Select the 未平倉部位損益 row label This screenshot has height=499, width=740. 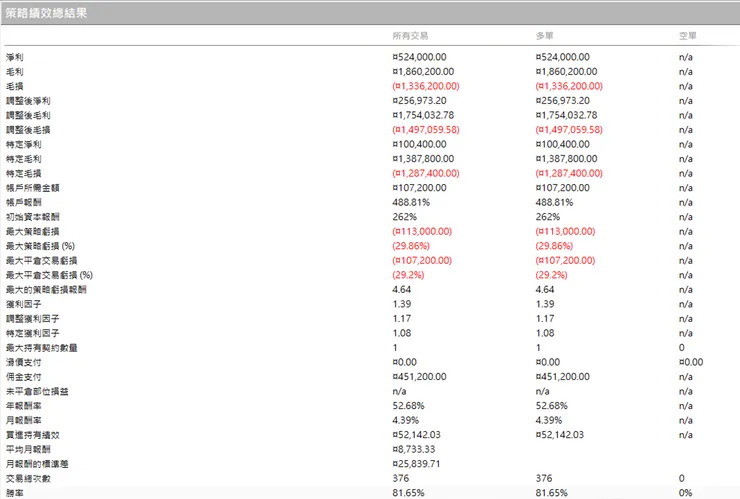coord(37,391)
